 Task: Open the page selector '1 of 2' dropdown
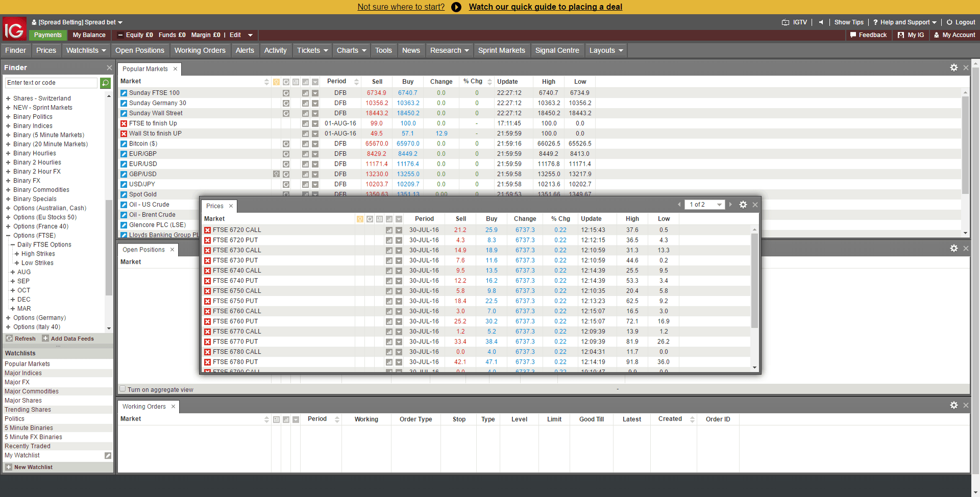704,205
